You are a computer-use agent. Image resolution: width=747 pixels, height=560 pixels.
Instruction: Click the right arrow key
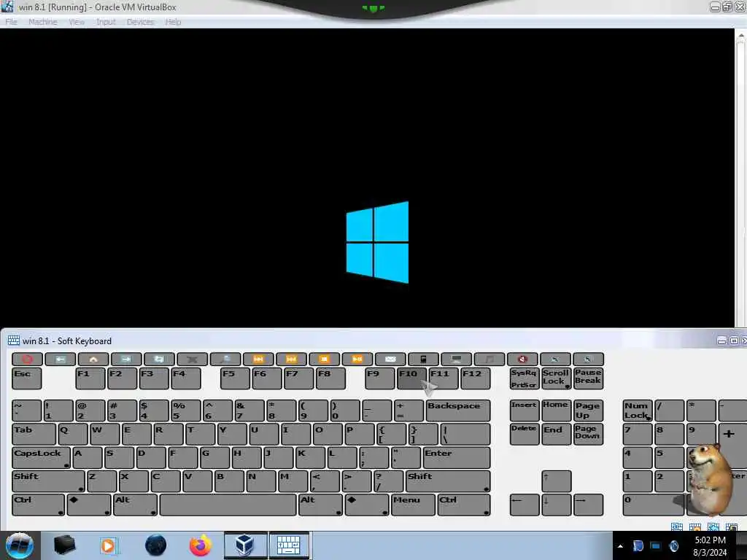[589, 505]
